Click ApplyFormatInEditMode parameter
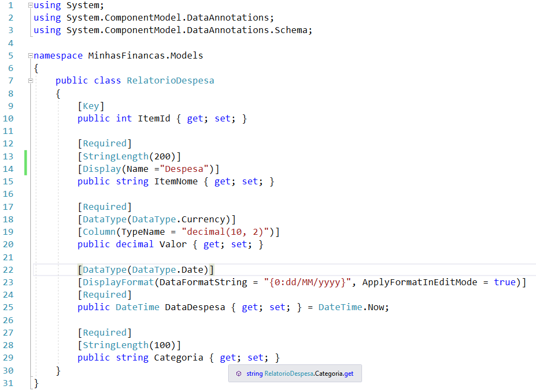The width and height of the screenshot is (536, 392). 420,282
